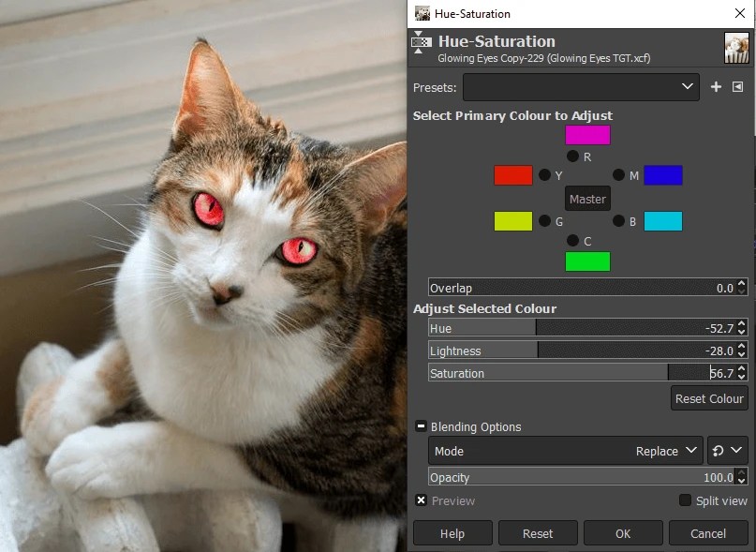Enable Split view
This screenshot has width=756, height=552.
[x=685, y=500]
